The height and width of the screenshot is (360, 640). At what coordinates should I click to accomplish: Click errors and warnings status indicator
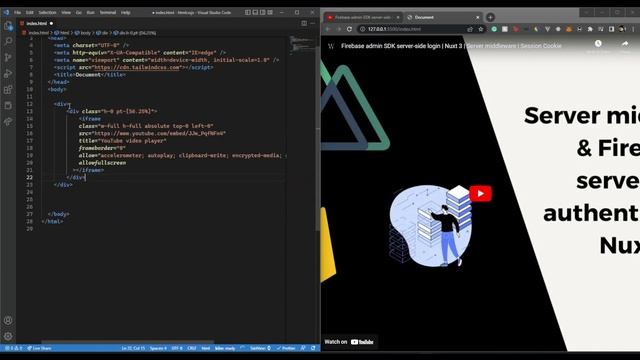(13, 348)
